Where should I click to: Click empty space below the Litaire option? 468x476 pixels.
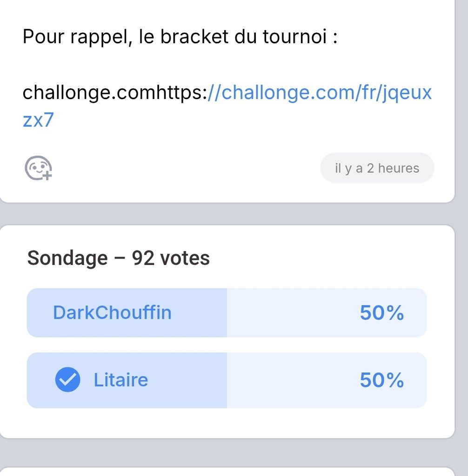click(227, 423)
